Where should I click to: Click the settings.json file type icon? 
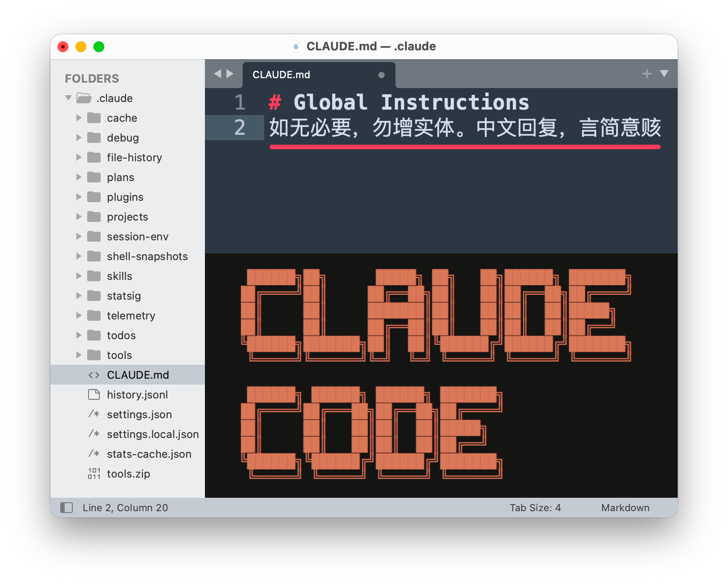94,414
